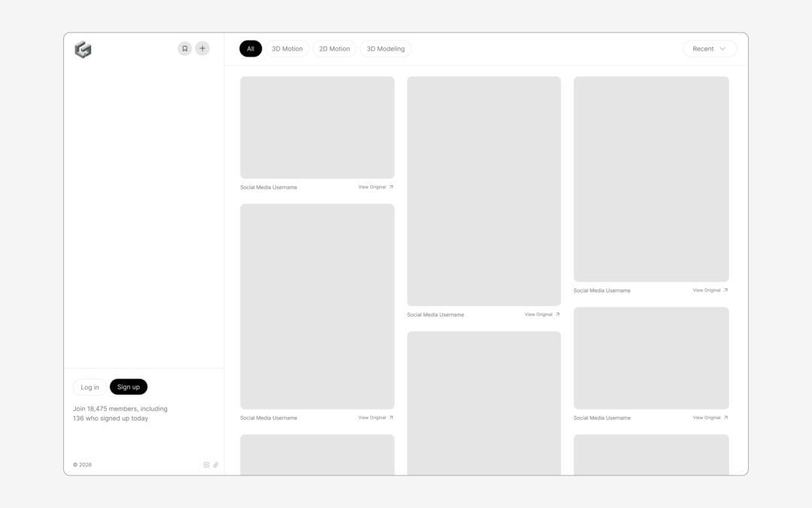Screen dimensions: 812x508
Task: Expand the Recent sort dropdown
Action: 710,49
